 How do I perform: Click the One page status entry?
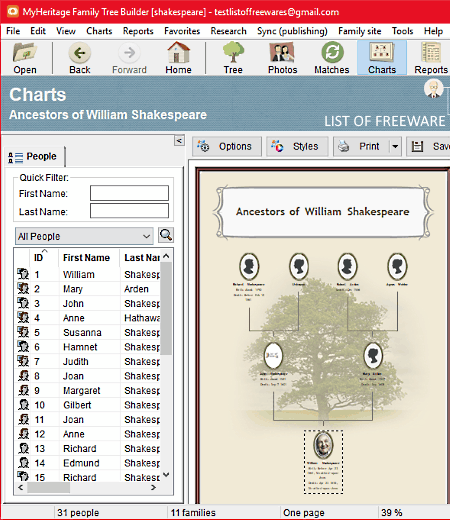tap(304, 512)
